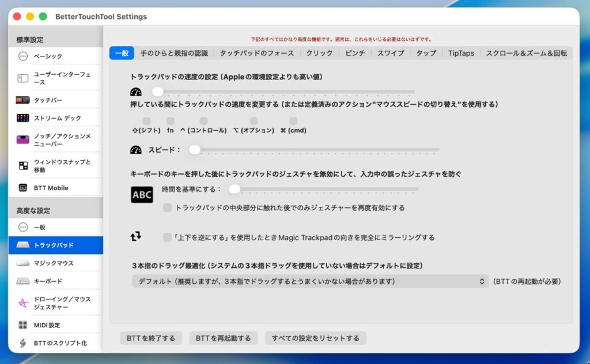Click the ユーザーインターフェース sidebar icon
This screenshot has height=364, width=590.
(x=23, y=78)
